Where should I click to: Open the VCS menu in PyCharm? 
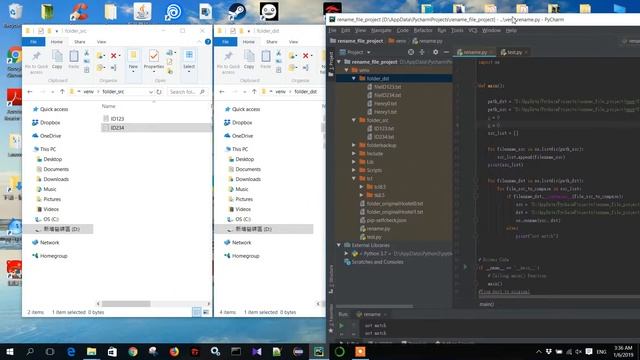pos(473,30)
